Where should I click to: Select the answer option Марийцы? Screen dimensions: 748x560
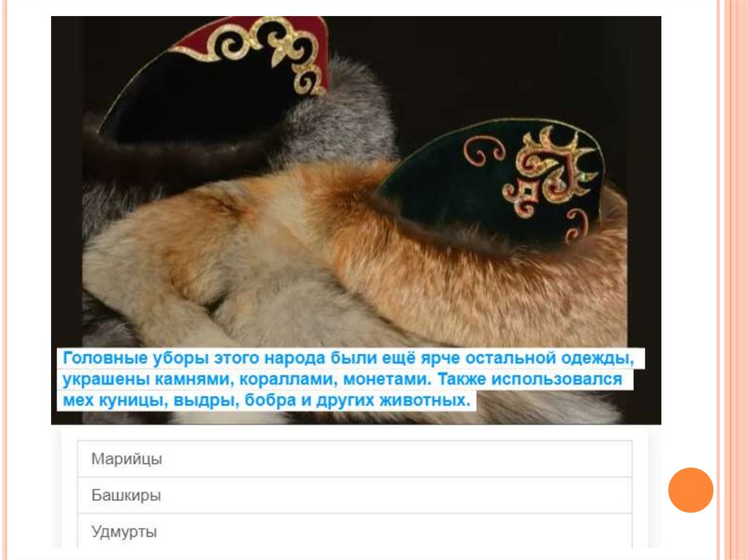354,459
